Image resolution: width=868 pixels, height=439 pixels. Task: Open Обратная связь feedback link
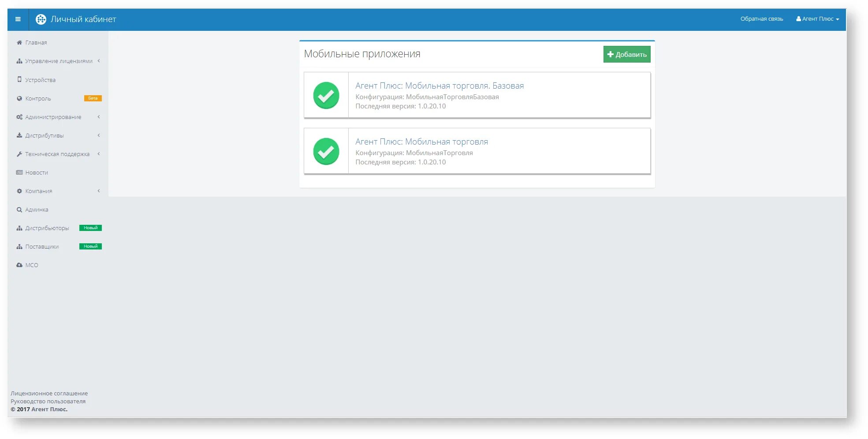click(x=762, y=19)
